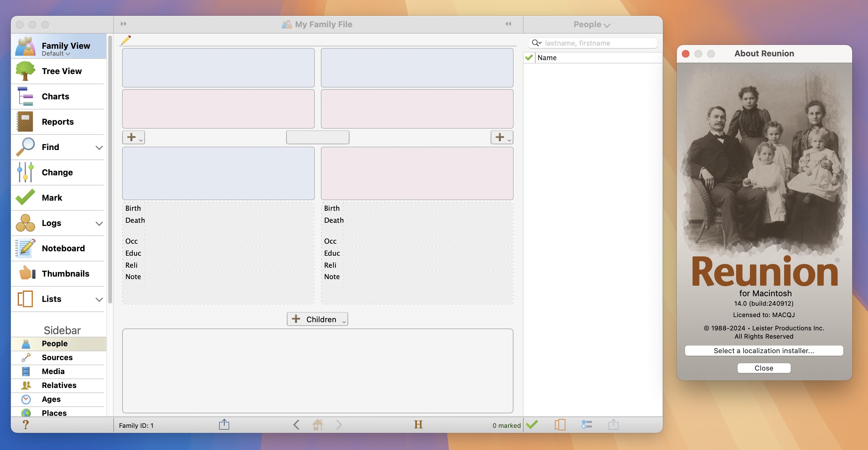Open the add Children dropdown
Image resolution: width=868 pixels, height=450 pixels.
318,319
